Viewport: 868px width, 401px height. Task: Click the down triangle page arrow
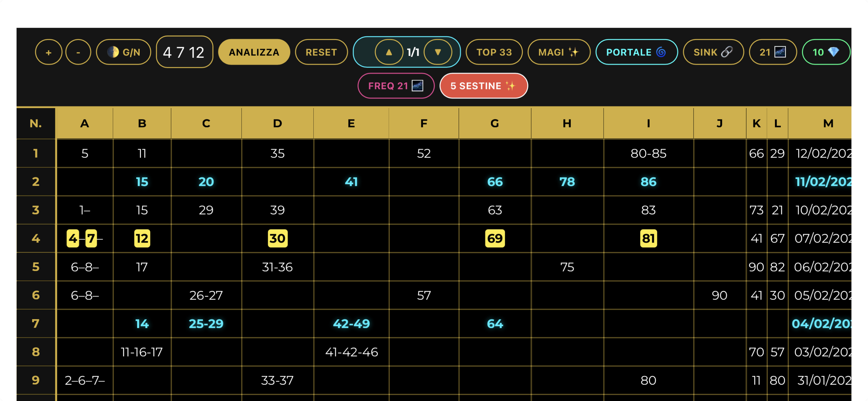point(438,52)
